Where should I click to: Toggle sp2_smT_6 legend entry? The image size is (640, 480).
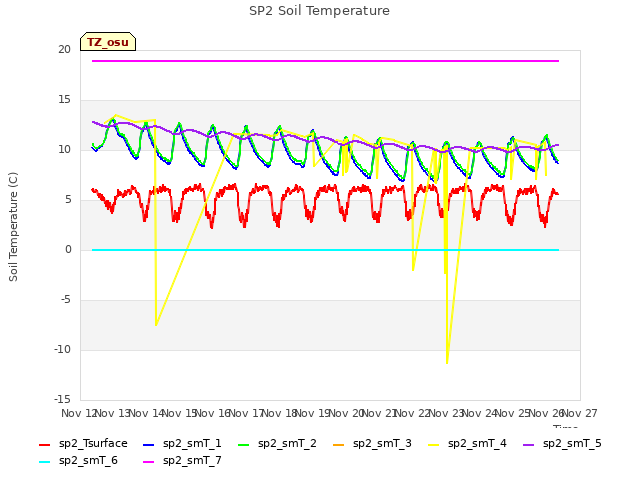pos(78,460)
